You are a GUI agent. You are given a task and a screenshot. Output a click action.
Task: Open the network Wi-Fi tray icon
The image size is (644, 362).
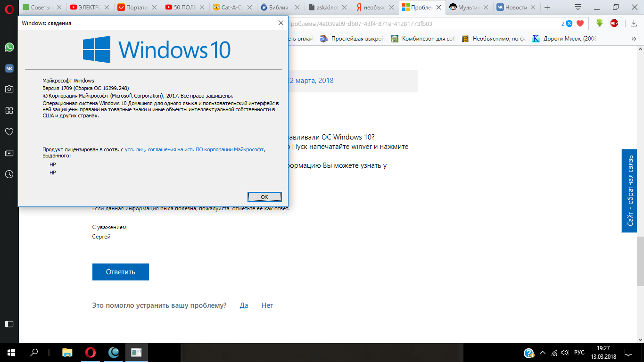[x=554, y=353]
